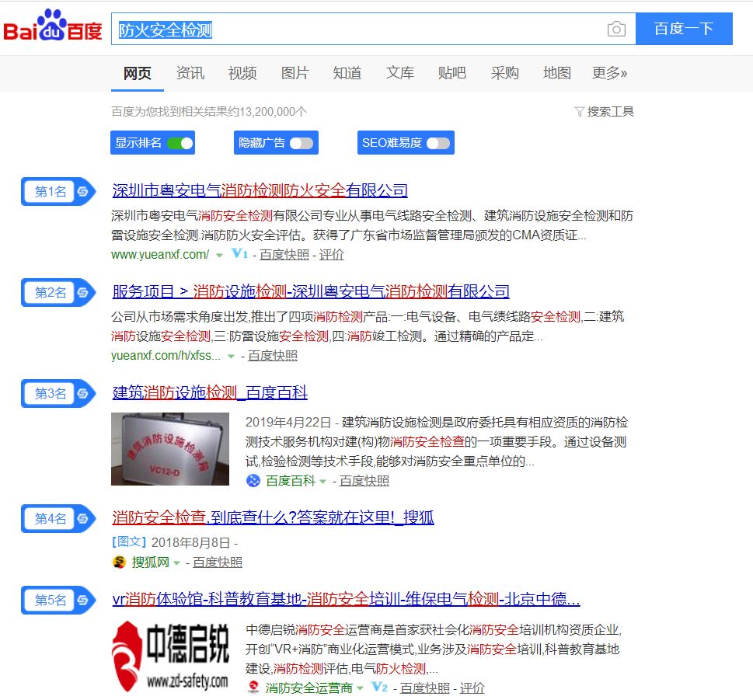
Task: Enable the 隐藏广告 switch
Action: point(301,143)
